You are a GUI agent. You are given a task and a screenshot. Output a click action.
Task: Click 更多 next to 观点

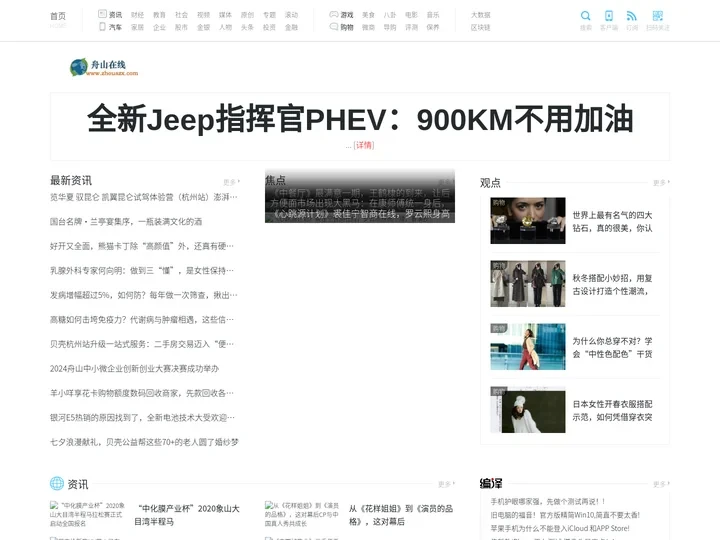[661, 183]
